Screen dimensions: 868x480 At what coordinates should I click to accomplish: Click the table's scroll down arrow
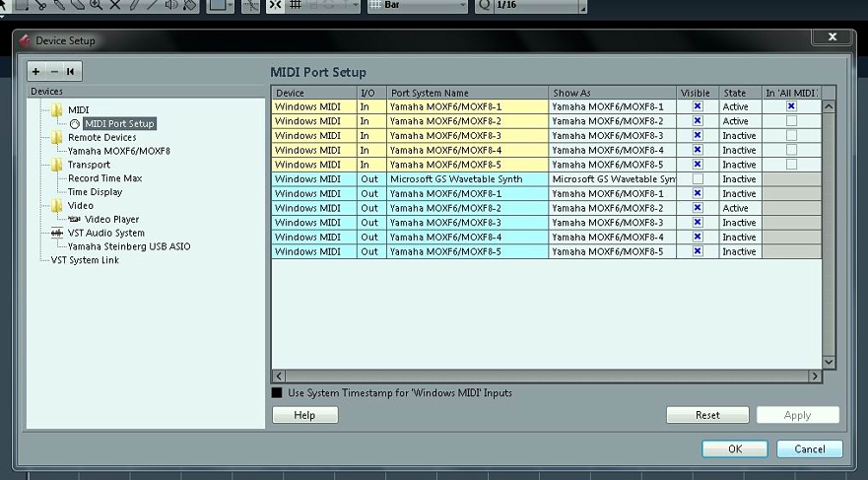tap(829, 362)
